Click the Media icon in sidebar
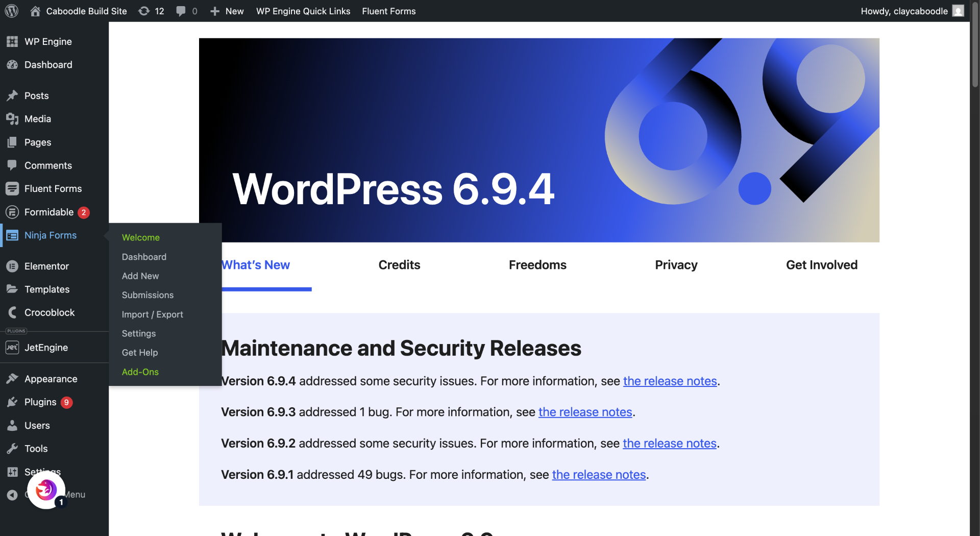Viewport: 980px width, 536px height. pyautogui.click(x=12, y=119)
